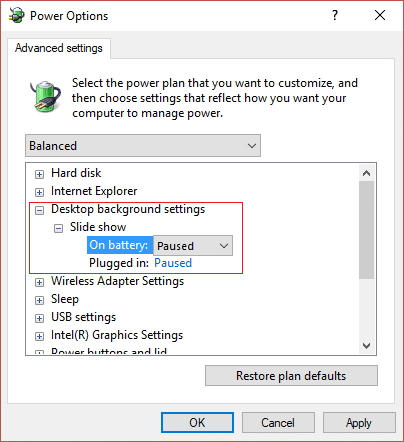Viewport: 404px width, 442px height.
Task: Click the Apply button
Action: (359, 423)
